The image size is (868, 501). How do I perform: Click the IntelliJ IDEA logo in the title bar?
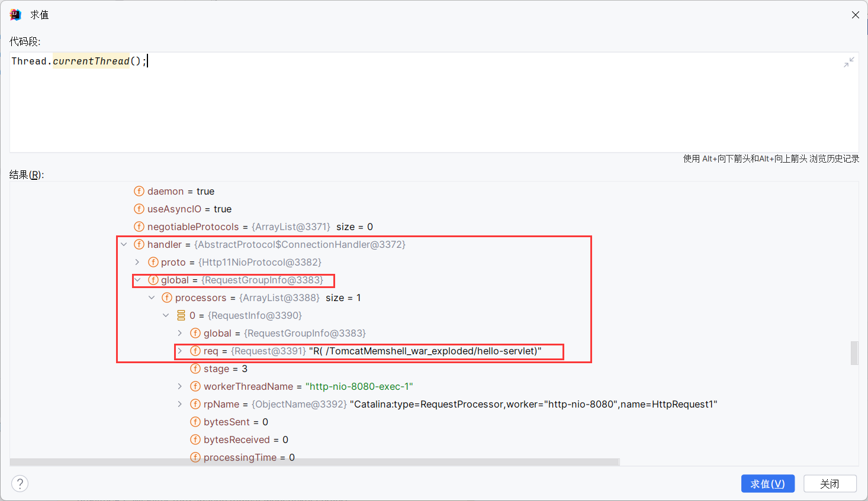click(15, 15)
